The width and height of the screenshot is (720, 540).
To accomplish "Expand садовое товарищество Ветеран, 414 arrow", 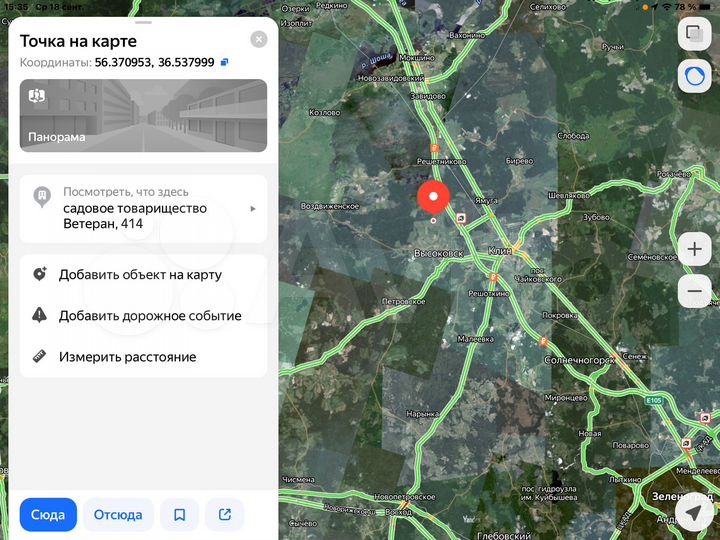I will point(253,209).
